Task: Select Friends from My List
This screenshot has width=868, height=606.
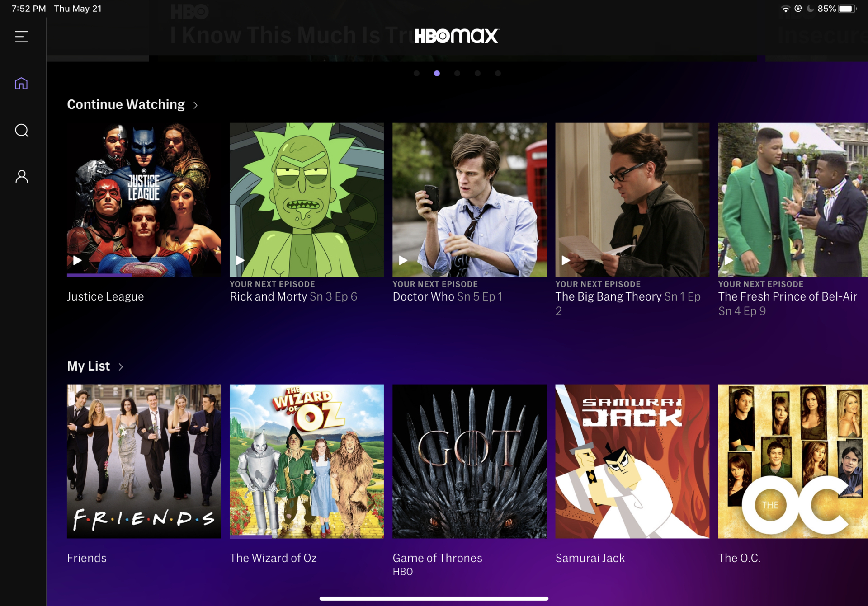Action: (x=143, y=460)
